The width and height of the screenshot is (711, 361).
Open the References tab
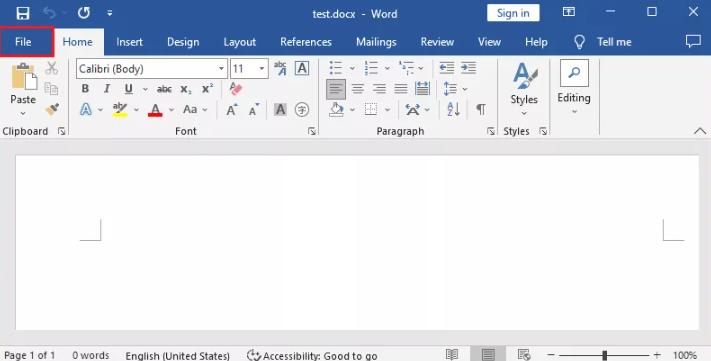tap(306, 42)
